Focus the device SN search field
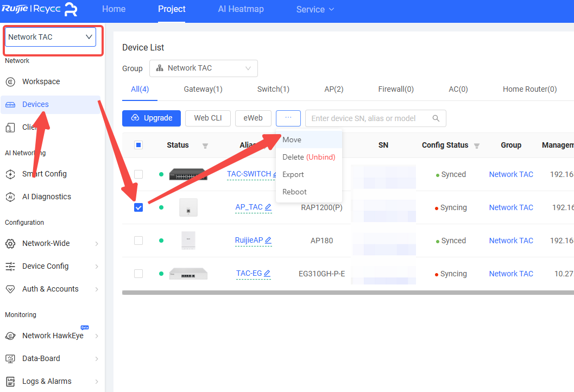The width and height of the screenshot is (574, 392). [x=376, y=118]
